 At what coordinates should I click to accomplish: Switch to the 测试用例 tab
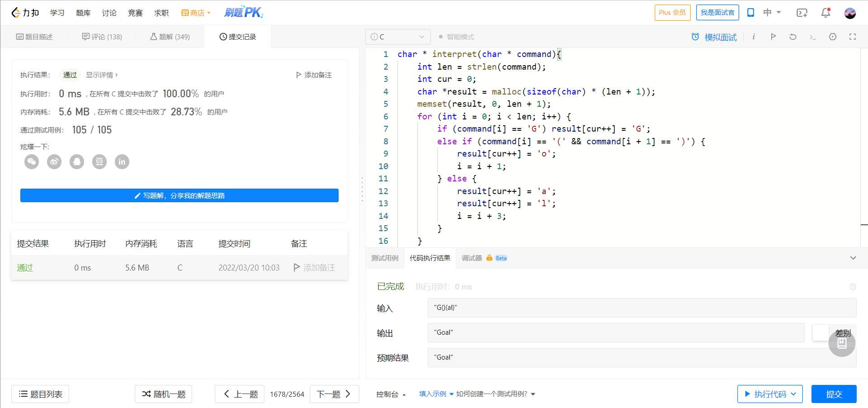[x=385, y=258]
